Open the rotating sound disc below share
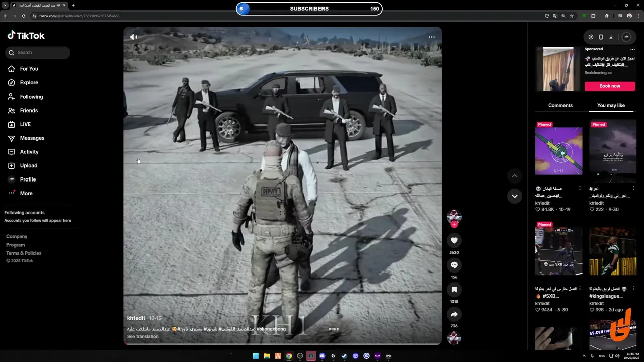This screenshot has height=362, width=644. pyautogui.click(x=454, y=338)
